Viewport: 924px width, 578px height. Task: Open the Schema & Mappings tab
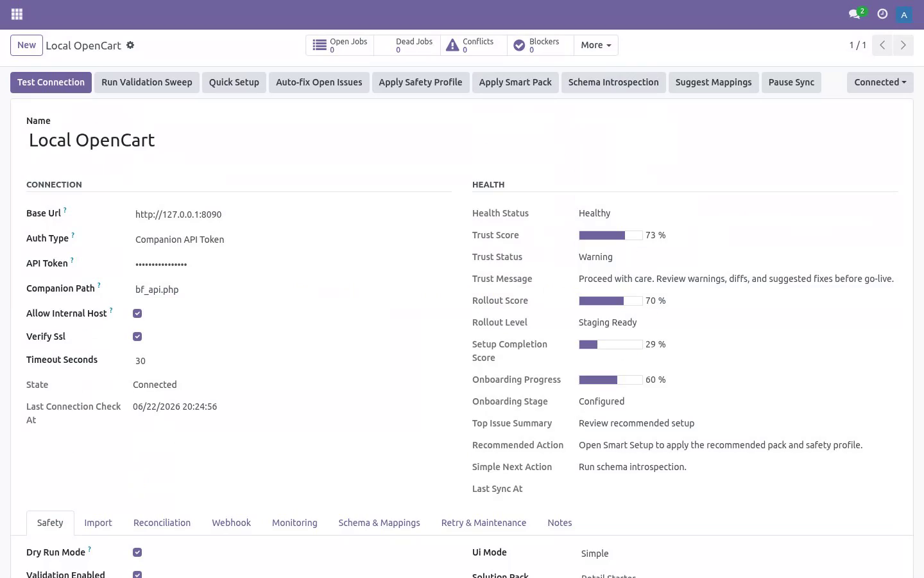click(379, 523)
